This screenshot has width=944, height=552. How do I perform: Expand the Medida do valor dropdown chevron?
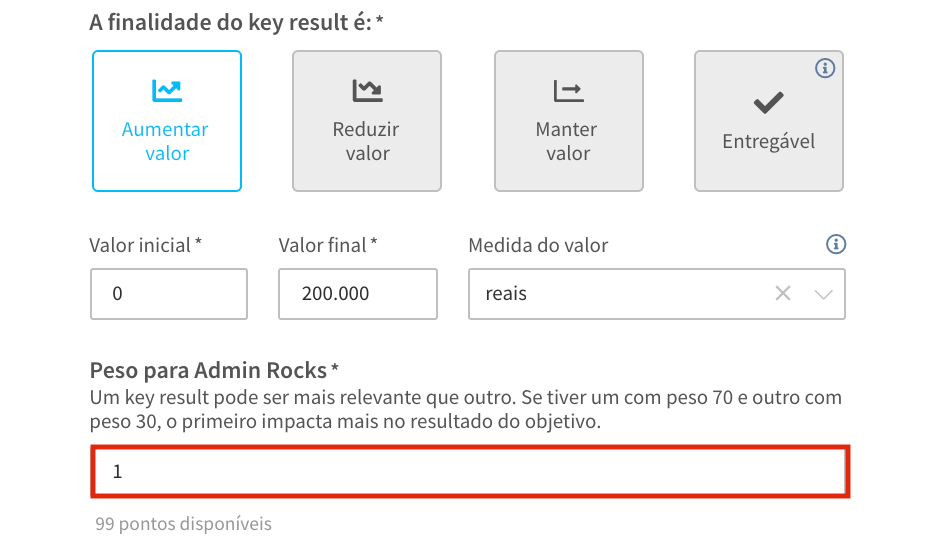(x=824, y=294)
